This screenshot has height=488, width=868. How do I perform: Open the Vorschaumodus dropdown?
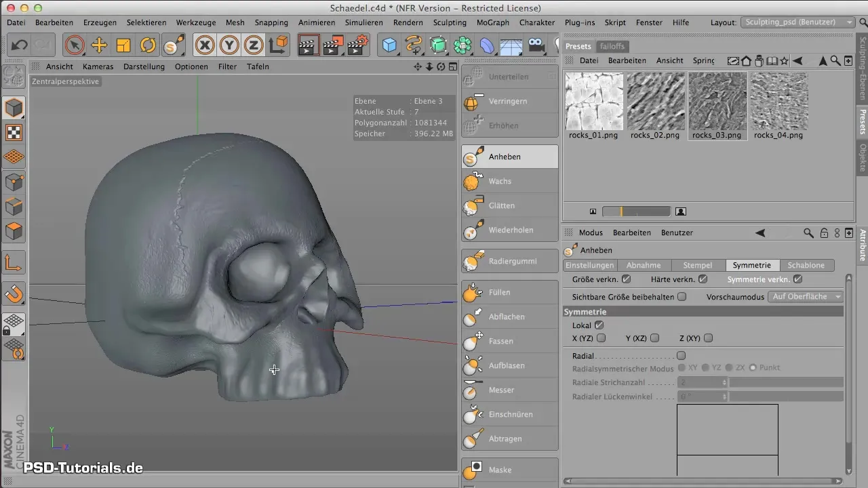pyautogui.click(x=806, y=297)
